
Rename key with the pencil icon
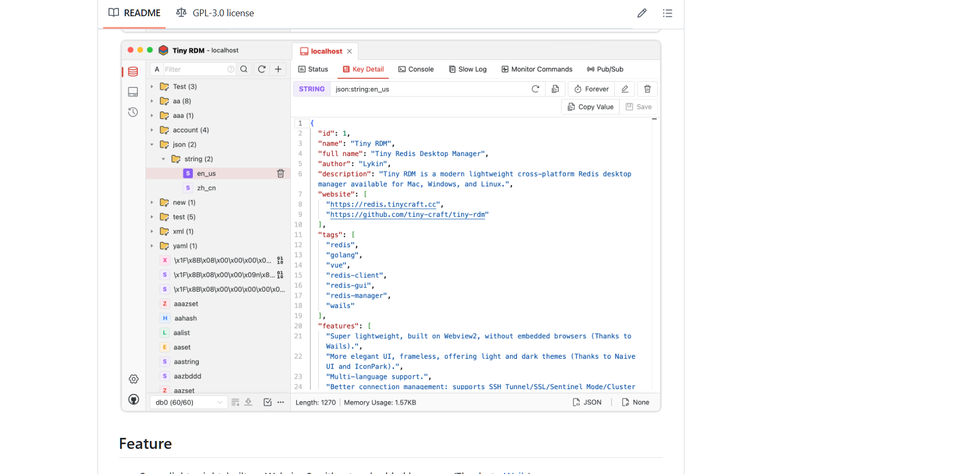click(625, 89)
